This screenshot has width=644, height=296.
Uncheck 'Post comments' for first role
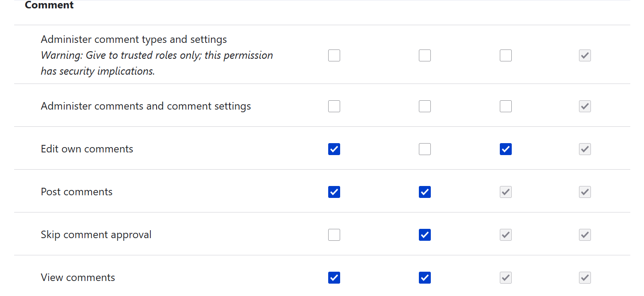tap(334, 192)
